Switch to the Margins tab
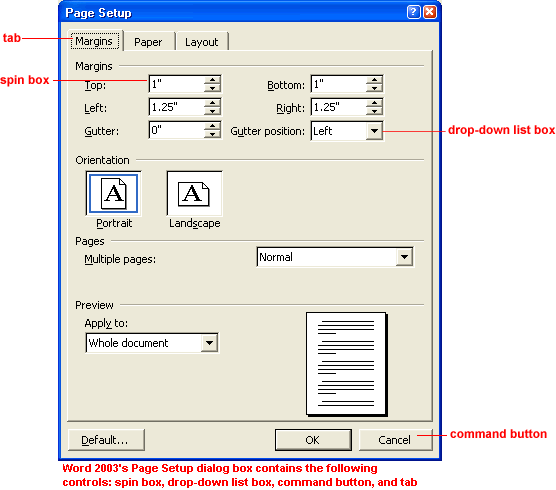 coord(94,41)
